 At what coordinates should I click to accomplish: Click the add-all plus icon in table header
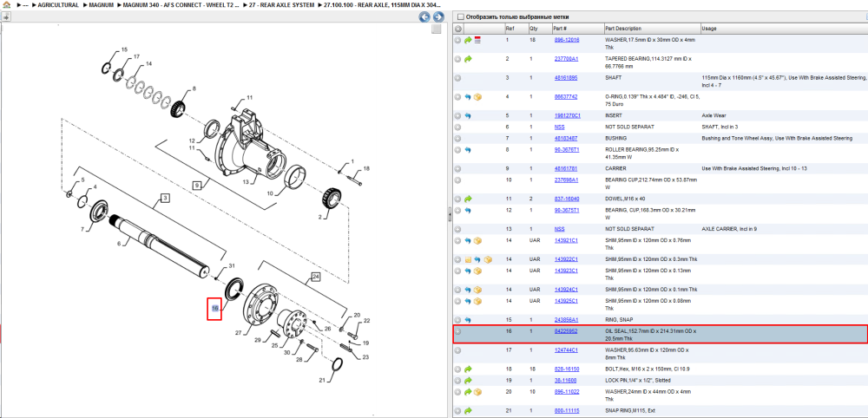[457, 29]
